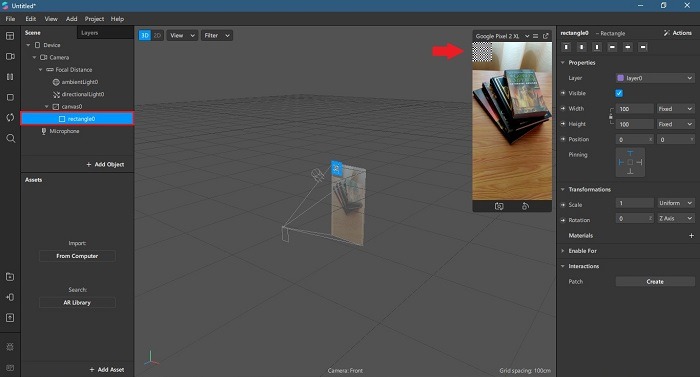Click the Add Object button

point(105,164)
